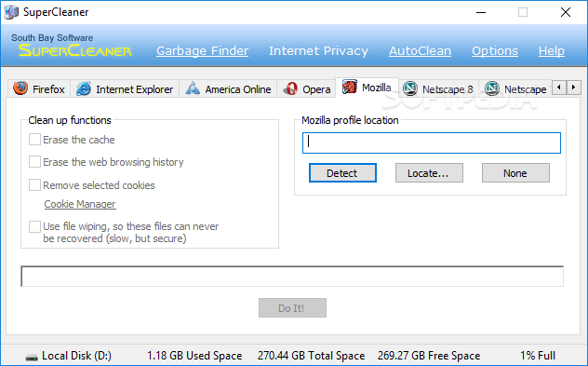Minimize the SuperCleaner window
Viewport: 588px width, 366px height.
(481, 12)
